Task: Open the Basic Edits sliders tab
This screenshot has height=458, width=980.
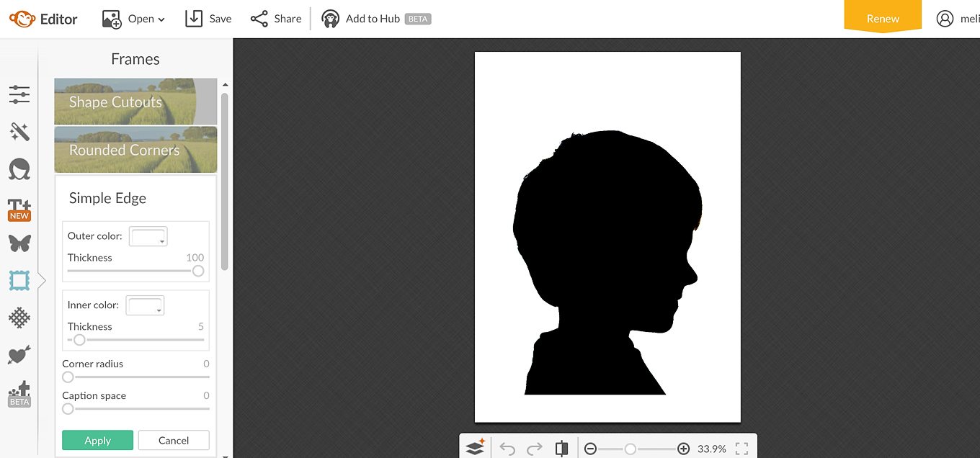Action: point(19,94)
